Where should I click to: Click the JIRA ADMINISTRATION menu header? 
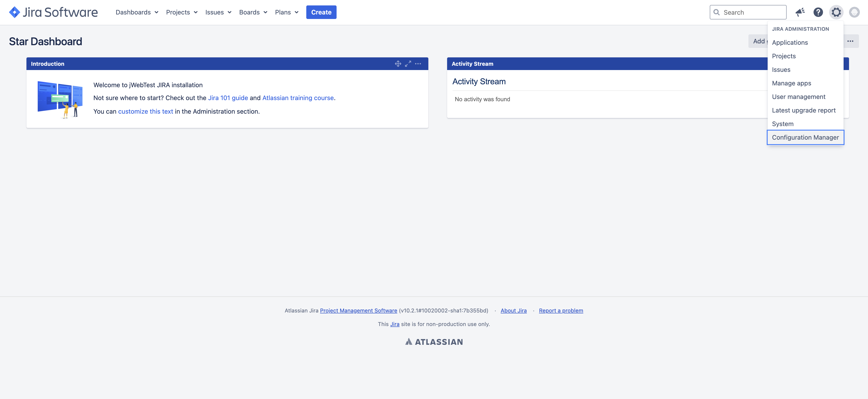coord(800,29)
